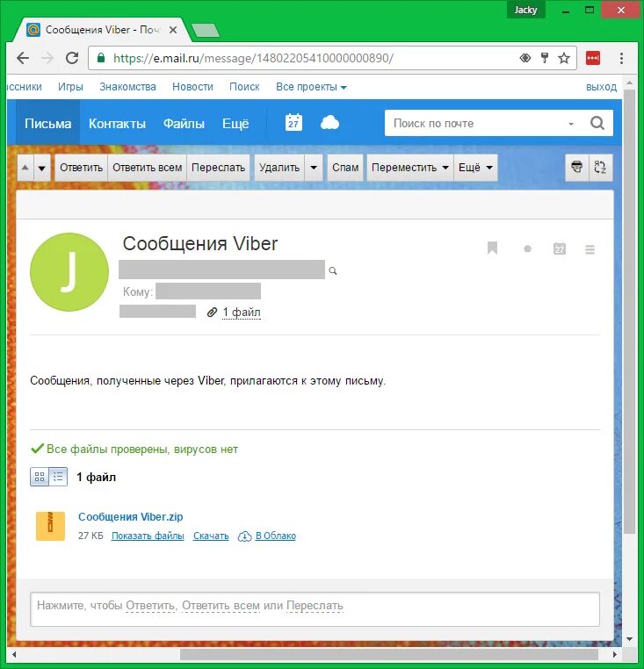
Task: Download attachment with Скачать link
Action: (x=211, y=536)
